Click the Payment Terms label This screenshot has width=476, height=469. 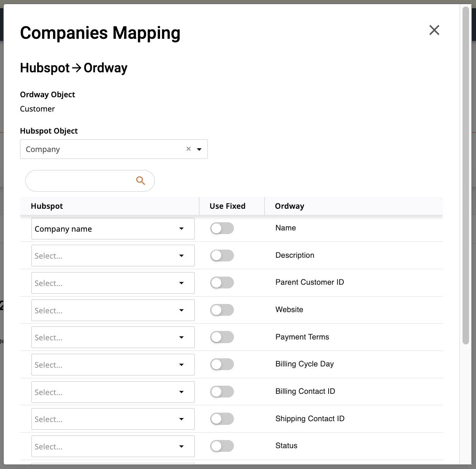pyautogui.click(x=302, y=337)
